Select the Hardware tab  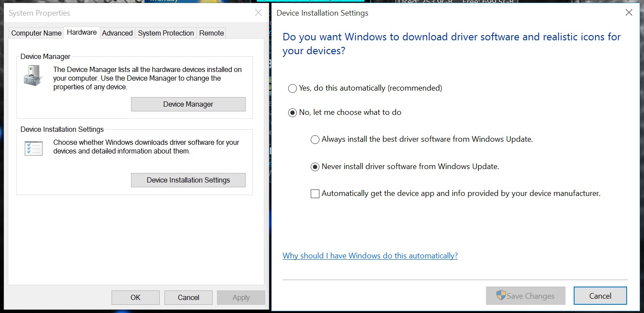click(82, 33)
